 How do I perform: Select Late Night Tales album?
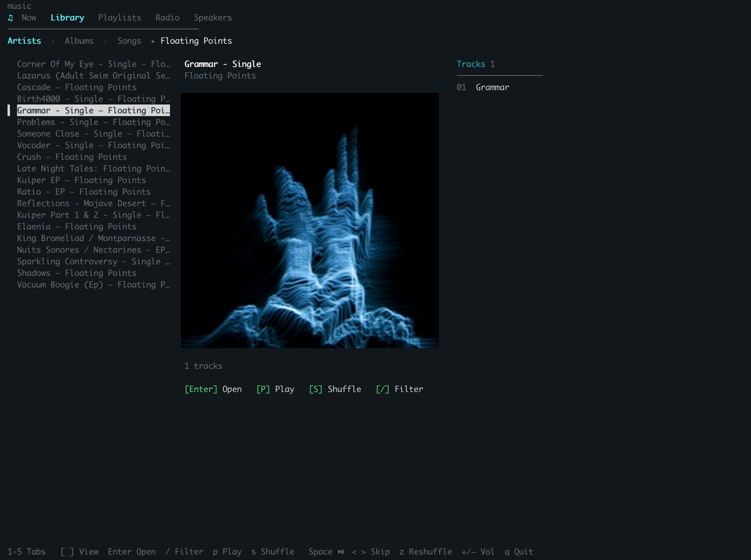(x=93, y=169)
